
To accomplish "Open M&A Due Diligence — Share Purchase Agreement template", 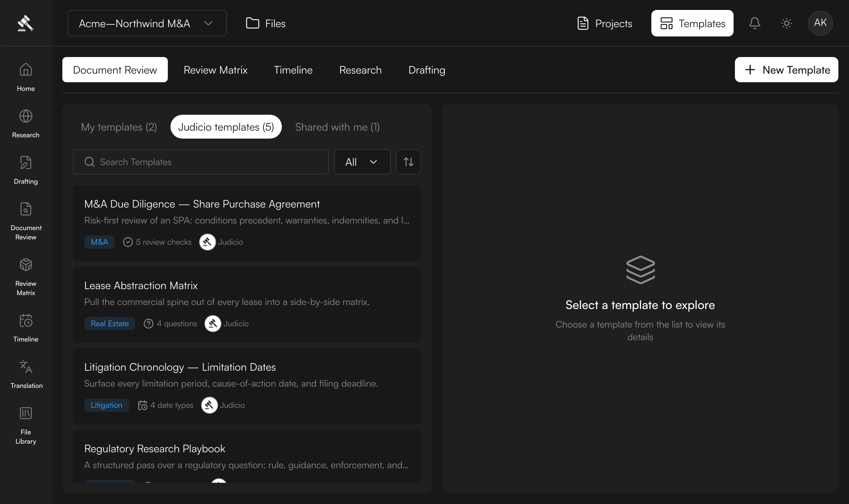I will 247,223.
